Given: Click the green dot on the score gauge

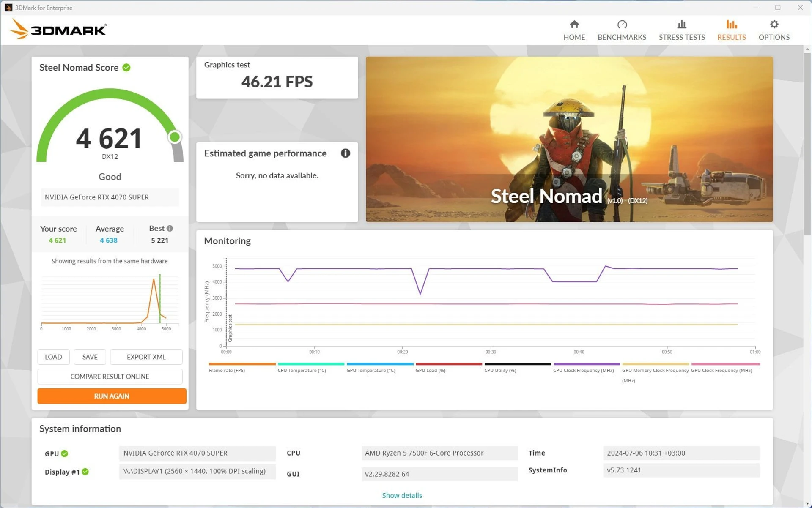Looking at the screenshot, I should coord(175,137).
